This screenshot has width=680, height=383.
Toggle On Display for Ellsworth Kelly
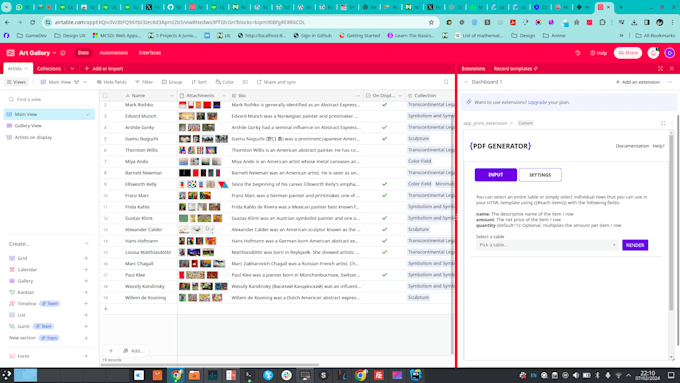tap(384, 184)
